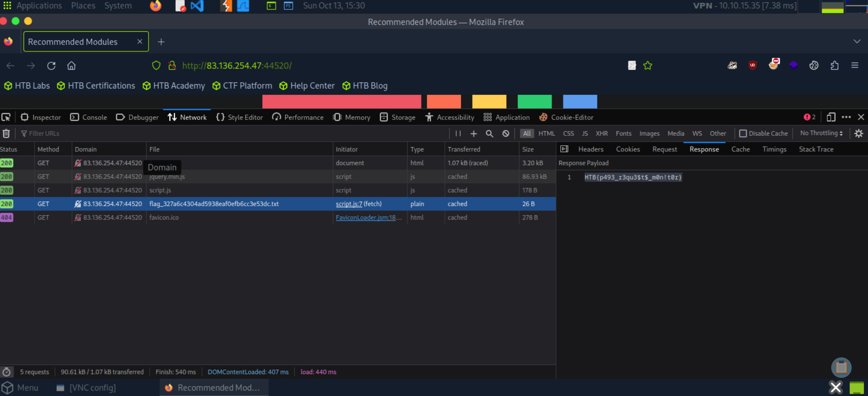Open request blocking panel icon
The width and height of the screenshot is (868, 396).
(x=506, y=134)
